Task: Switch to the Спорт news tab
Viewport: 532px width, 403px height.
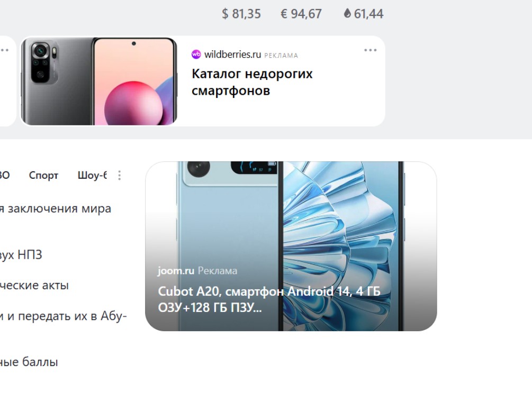Action: 43,175
